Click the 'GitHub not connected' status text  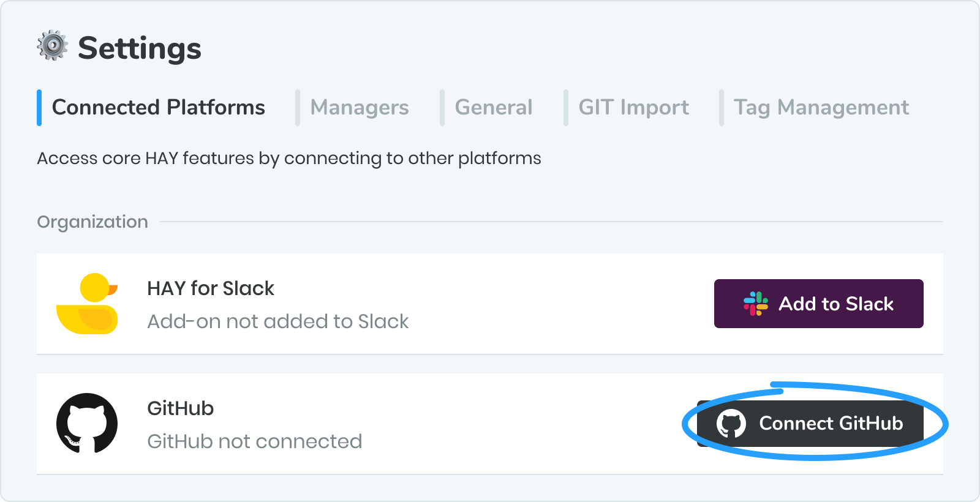[255, 441]
